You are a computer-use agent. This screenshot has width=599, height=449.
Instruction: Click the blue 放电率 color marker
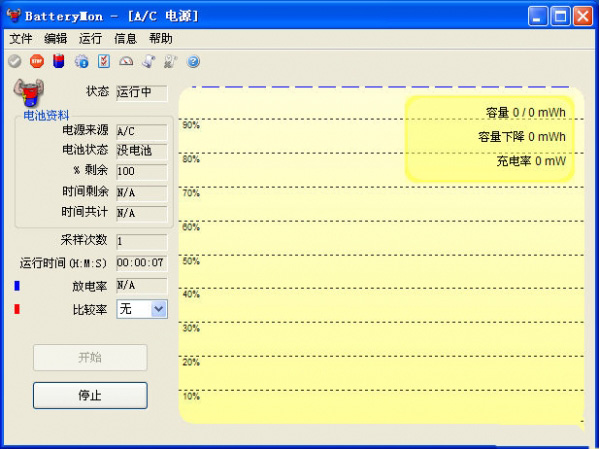coord(17,285)
